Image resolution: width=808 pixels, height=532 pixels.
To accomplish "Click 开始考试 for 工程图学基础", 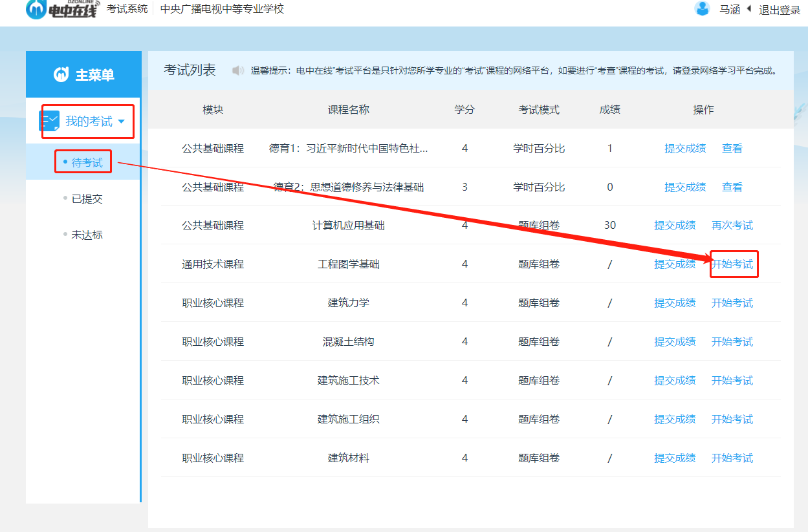I will pyautogui.click(x=733, y=264).
